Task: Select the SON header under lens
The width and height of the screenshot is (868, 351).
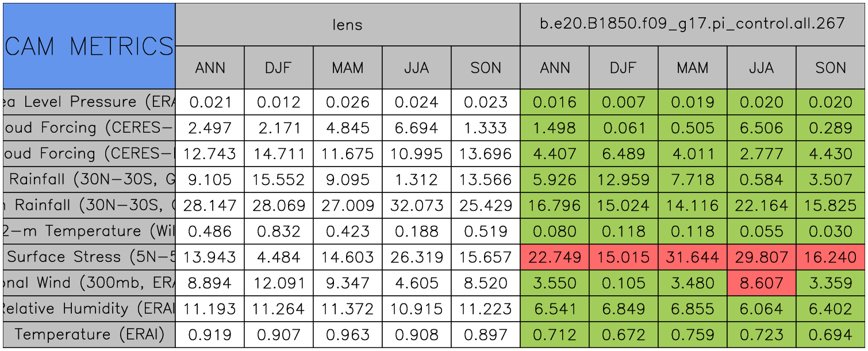Action: (486, 68)
